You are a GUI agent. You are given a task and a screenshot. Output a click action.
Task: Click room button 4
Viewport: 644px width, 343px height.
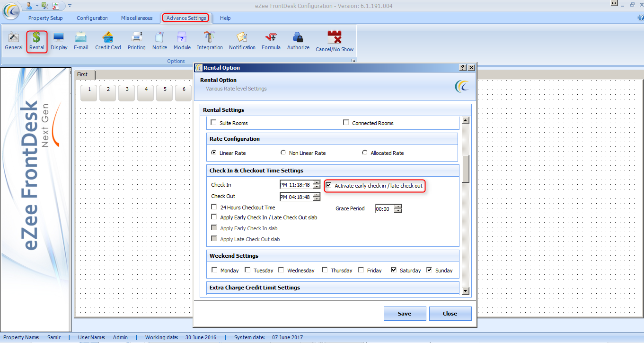click(146, 92)
